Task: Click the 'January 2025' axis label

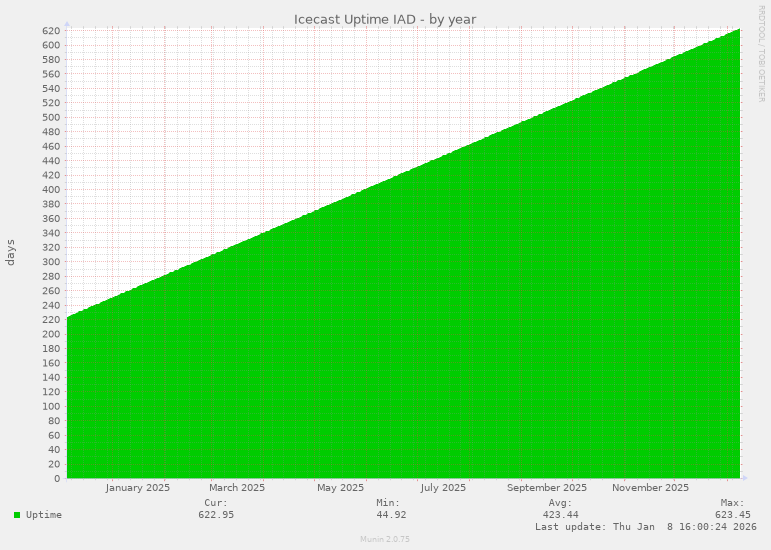Action: [x=138, y=488]
